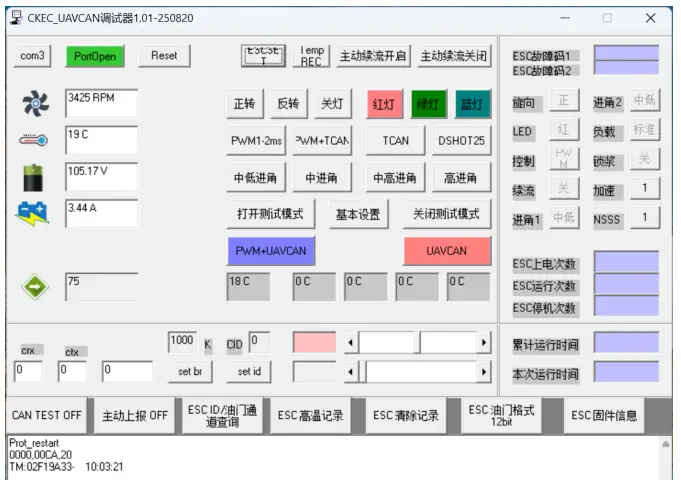Viewport: 681px width, 480px height.
Task: Click the thermometer temperature icon
Action: [x=33, y=141]
